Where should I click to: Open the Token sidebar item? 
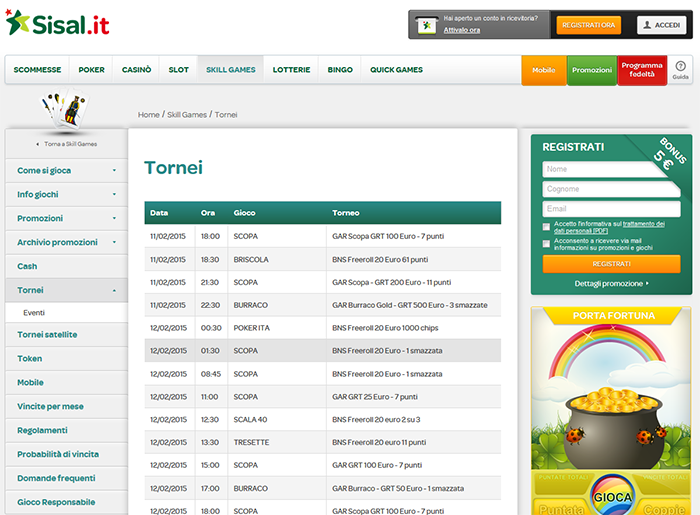pyautogui.click(x=66, y=359)
